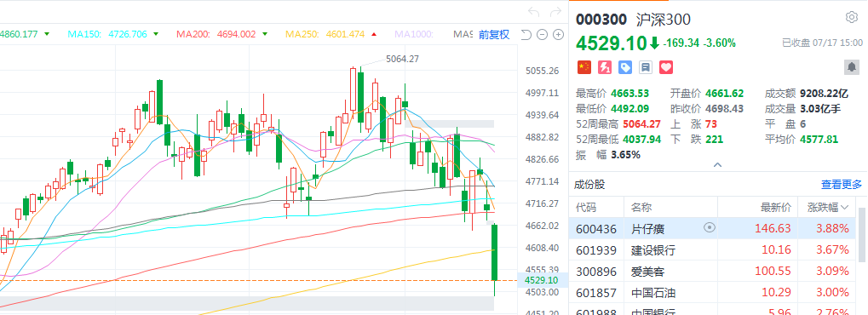Add to favorites with heart icon
This screenshot has height=315, width=868.
click(x=666, y=67)
